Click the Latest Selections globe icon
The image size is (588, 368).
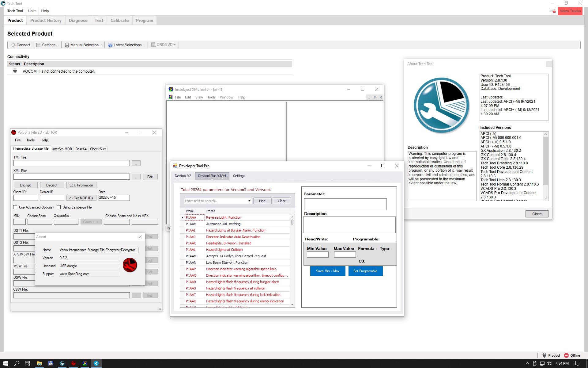pyautogui.click(x=110, y=45)
